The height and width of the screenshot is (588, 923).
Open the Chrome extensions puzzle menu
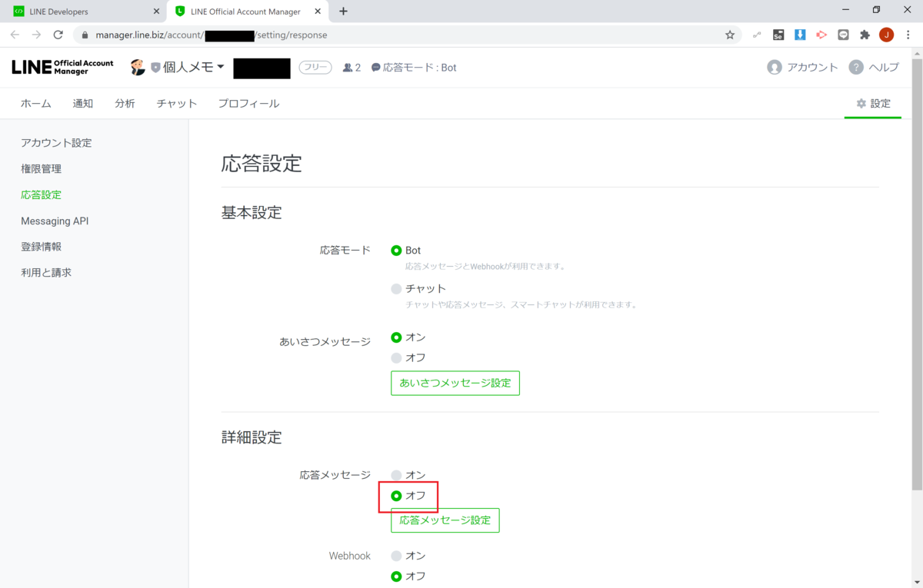[x=865, y=35]
